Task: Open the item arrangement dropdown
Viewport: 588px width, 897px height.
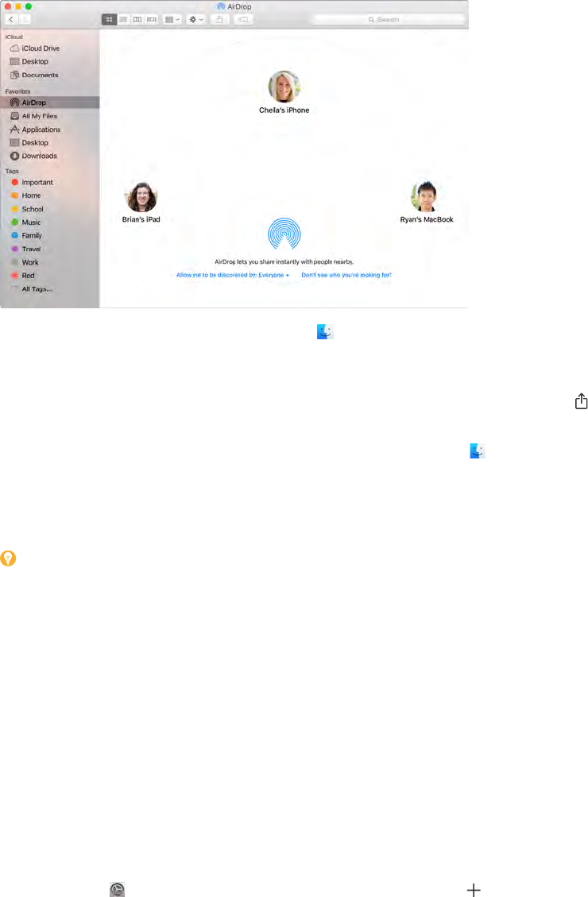Action: coord(172,19)
